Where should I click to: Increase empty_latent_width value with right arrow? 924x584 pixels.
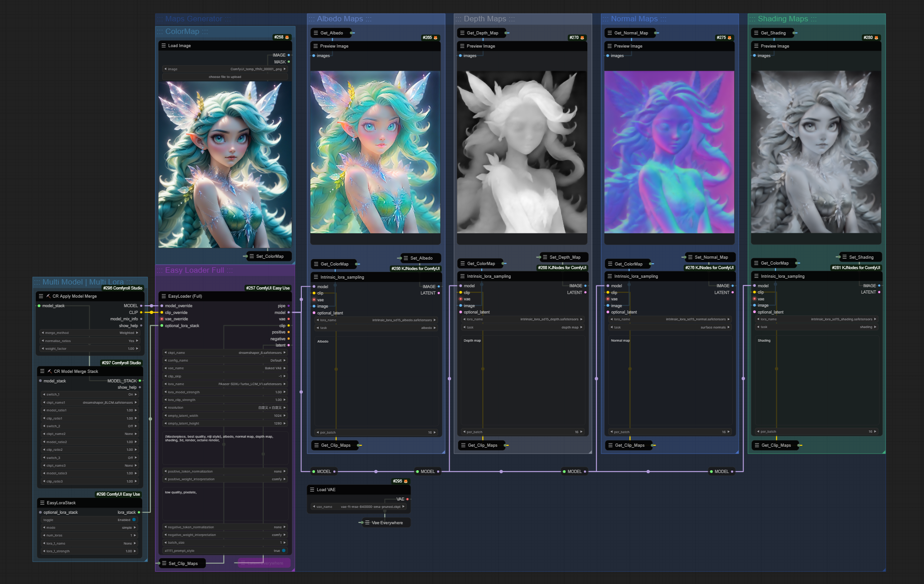pyautogui.click(x=285, y=416)
